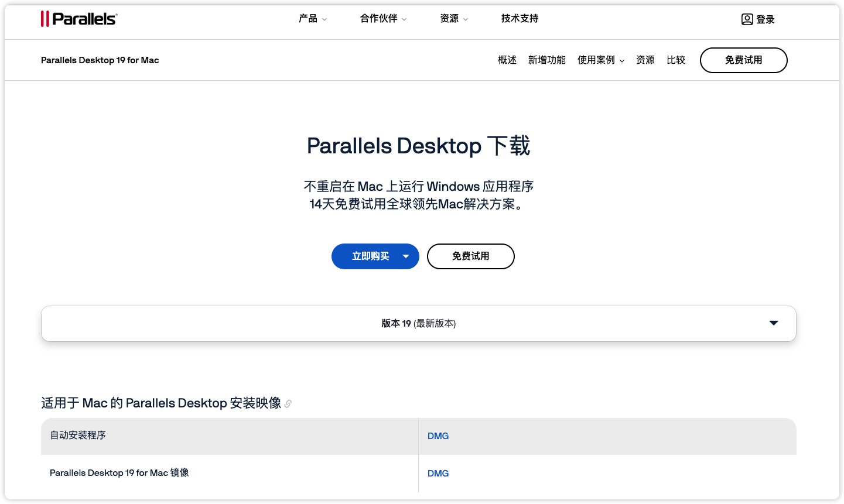Click the anchor link icon beside 安装映像 heading

[x=288, y=404]
